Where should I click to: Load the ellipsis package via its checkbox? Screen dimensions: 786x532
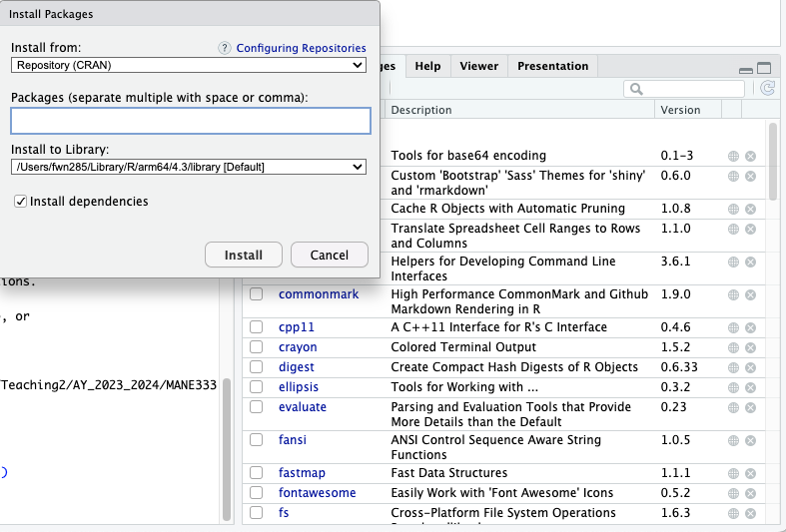[x=257, y=387]
